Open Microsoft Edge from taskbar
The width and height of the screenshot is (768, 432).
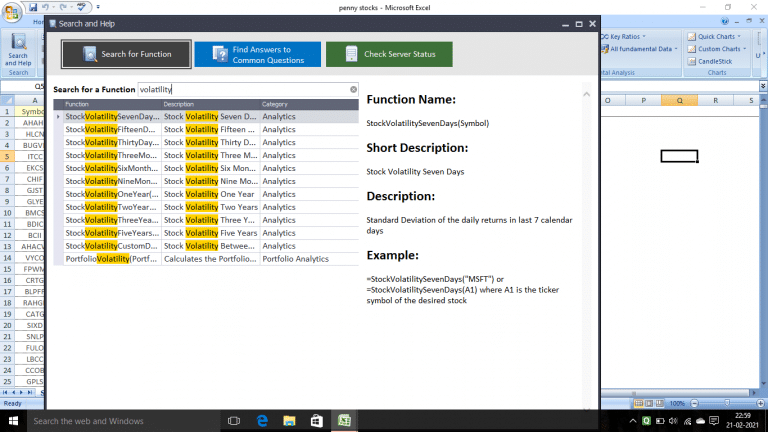(262, 421)
